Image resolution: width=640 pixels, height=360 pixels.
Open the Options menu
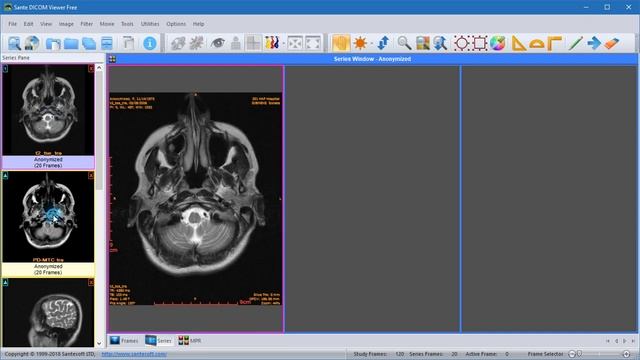point(176,24)
